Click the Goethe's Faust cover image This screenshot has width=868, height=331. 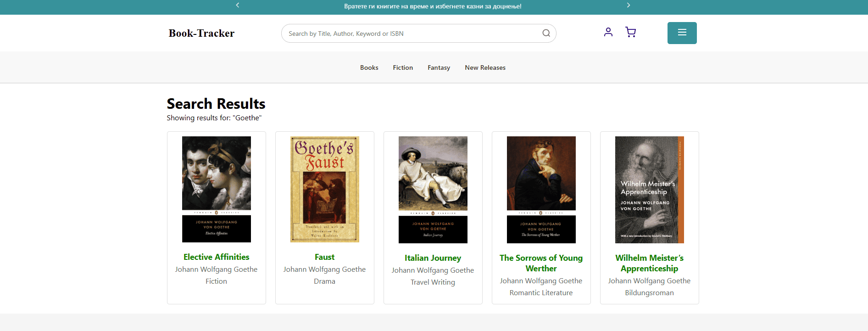(x=324, y=189)
